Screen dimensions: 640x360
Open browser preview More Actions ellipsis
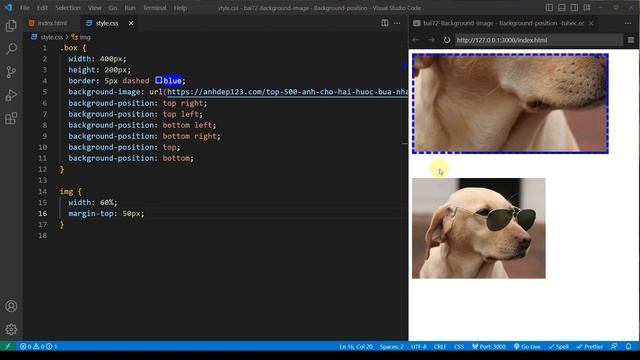point(628,23)
